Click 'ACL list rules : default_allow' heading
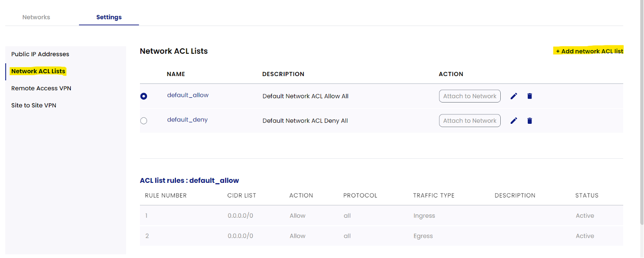The height and width of the screenshot is (258, 644). [x=189, y=181]
